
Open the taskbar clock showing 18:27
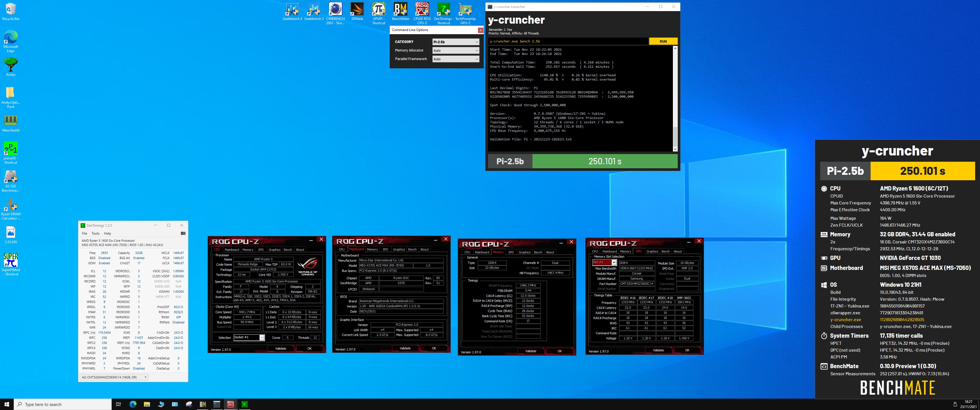(968, 404)
